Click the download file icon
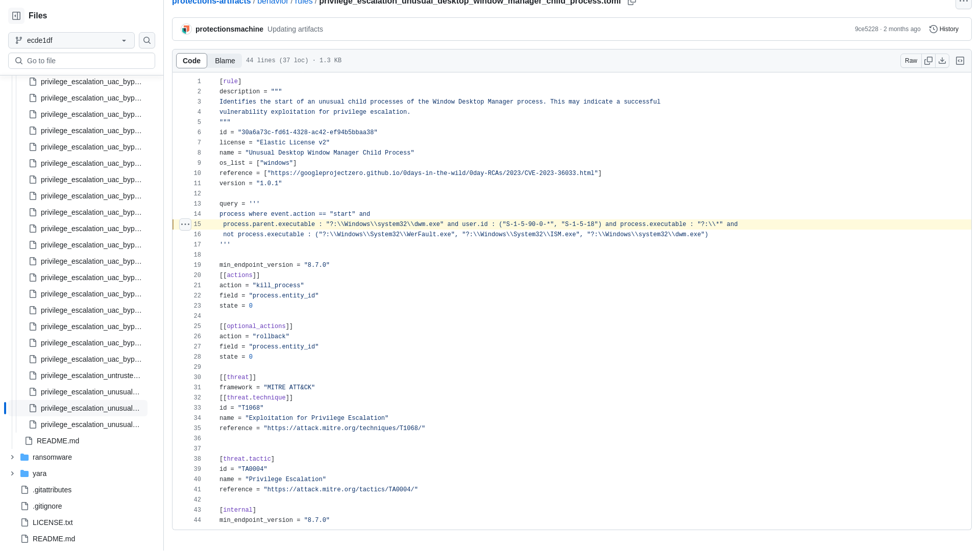 click(x=942, y=61)
